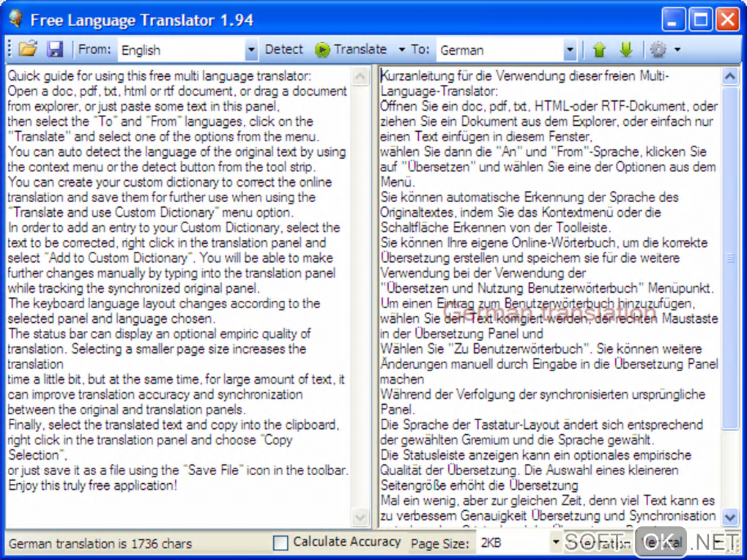The height and width of the screenshot is (560, 747).
Task: Open the From language list showing English
Action: tap(187, 50)
